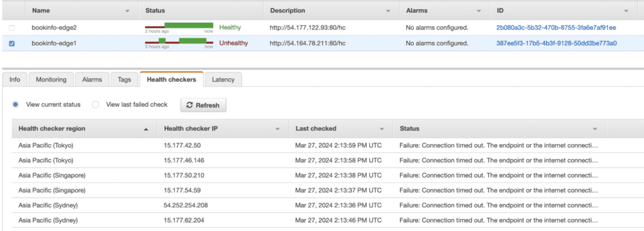The height and width of the screenshot is (231, 644).
Task: Click region cell for checker 15.177.46.146
Action: coord(45,161)
